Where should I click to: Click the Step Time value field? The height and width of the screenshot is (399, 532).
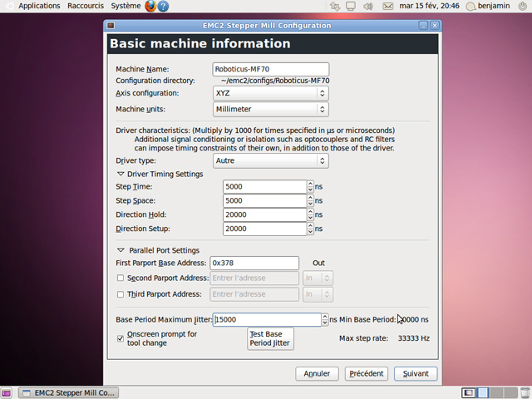pyautogui.click(x=265, y=186)
